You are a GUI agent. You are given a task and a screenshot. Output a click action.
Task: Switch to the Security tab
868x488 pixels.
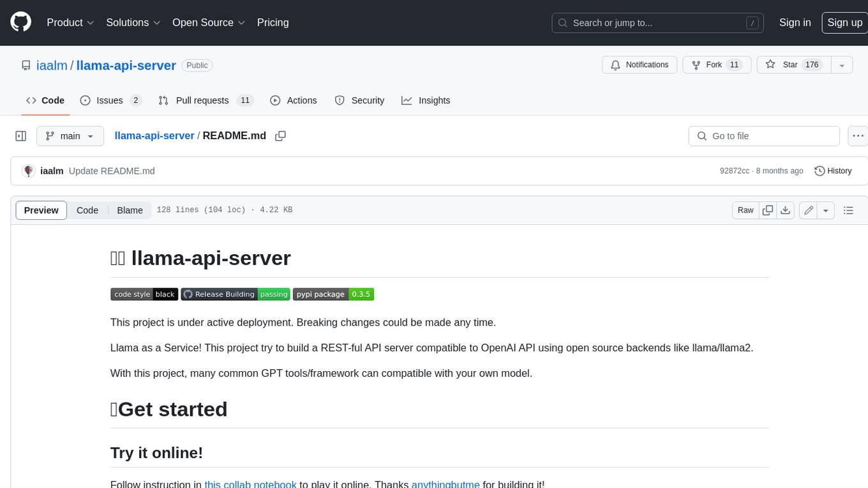coord(359,100)
